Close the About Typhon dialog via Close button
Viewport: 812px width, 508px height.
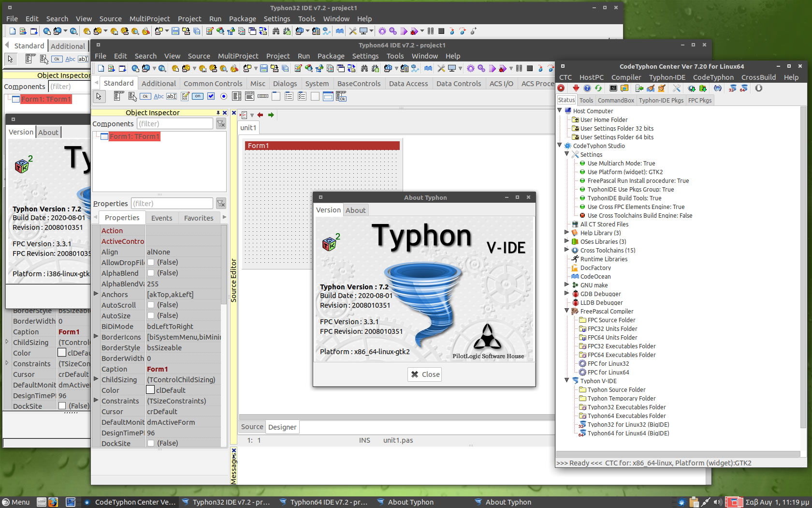click(x=425, y=374)
